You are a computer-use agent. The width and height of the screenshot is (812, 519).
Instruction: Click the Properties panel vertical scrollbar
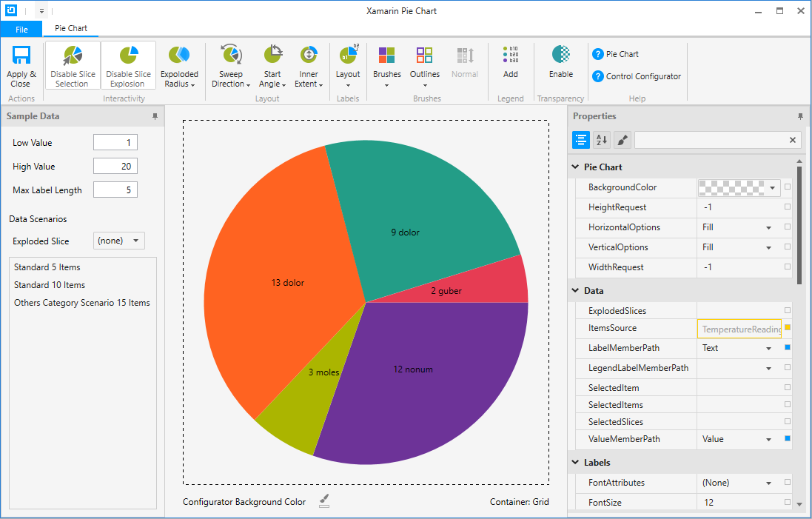tap(799, 225)
